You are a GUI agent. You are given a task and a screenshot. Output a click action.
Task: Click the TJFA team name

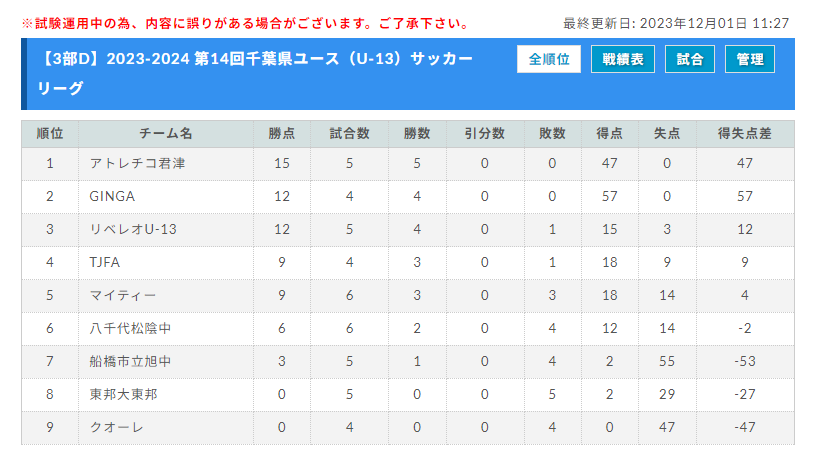105,262
